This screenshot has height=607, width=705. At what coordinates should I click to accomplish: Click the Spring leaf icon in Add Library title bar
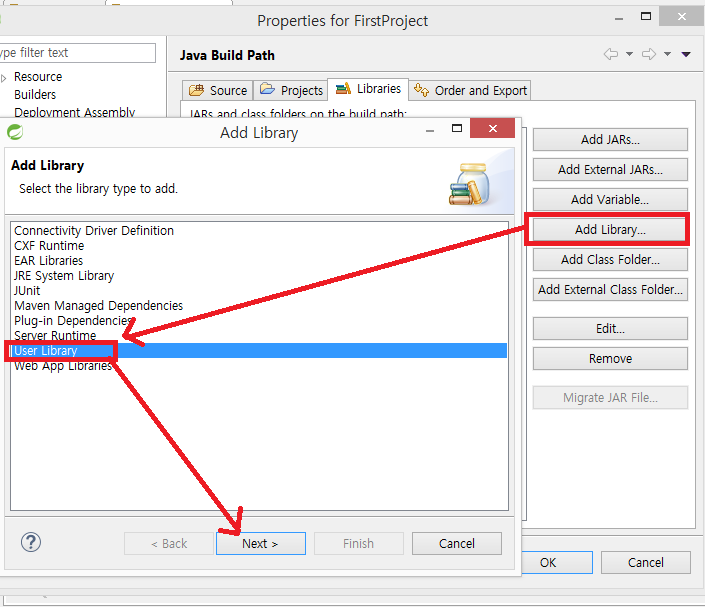[x=16, y=132]
